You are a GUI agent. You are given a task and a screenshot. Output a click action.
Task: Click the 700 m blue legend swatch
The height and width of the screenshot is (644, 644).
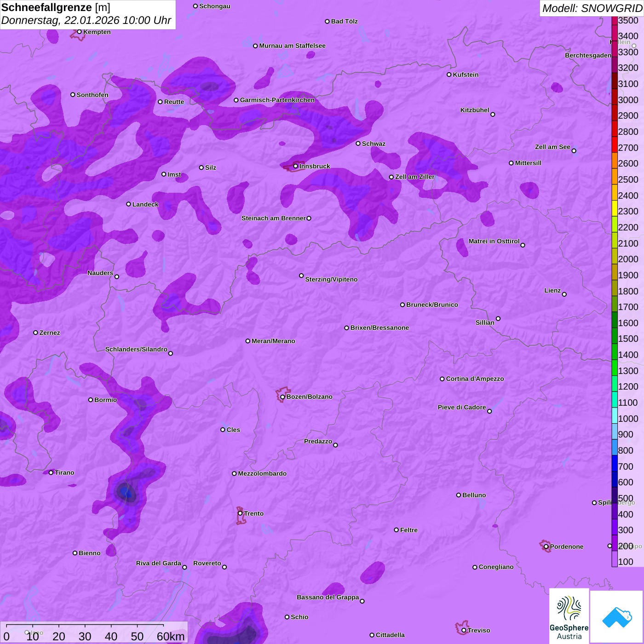click(615, 464)
